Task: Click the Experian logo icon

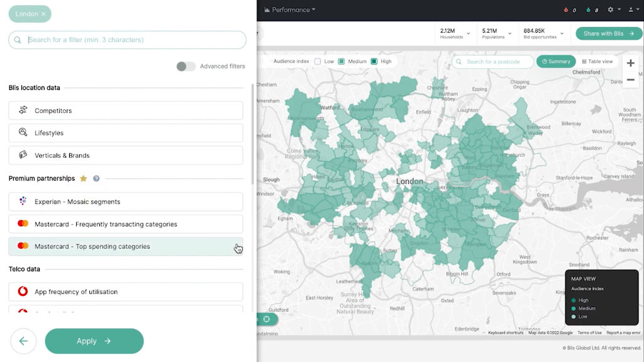Action: pyautogui.click(x=23, y=201)
